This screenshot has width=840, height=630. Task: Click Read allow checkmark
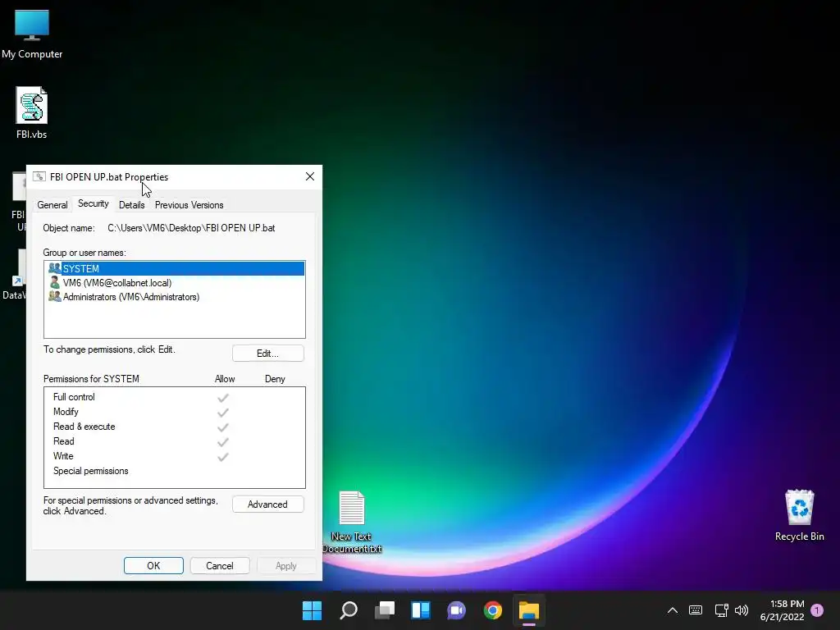[223, 442]
